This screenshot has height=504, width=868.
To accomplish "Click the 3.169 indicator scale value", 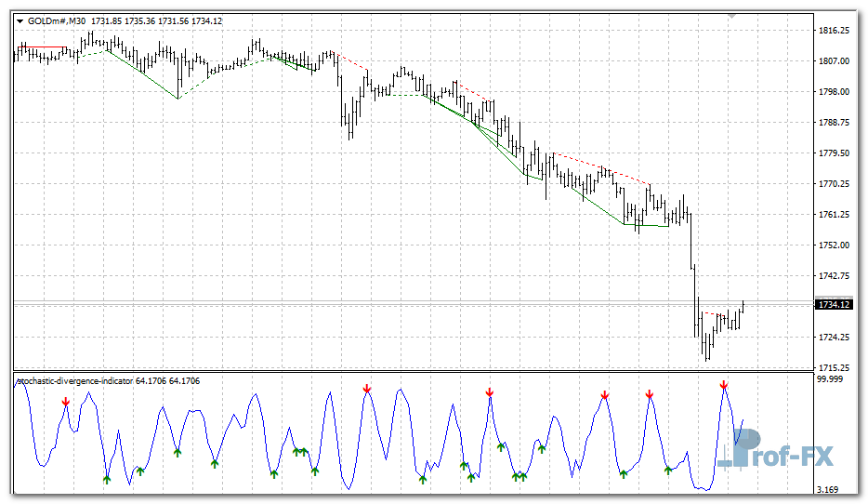I will point(829,489).
